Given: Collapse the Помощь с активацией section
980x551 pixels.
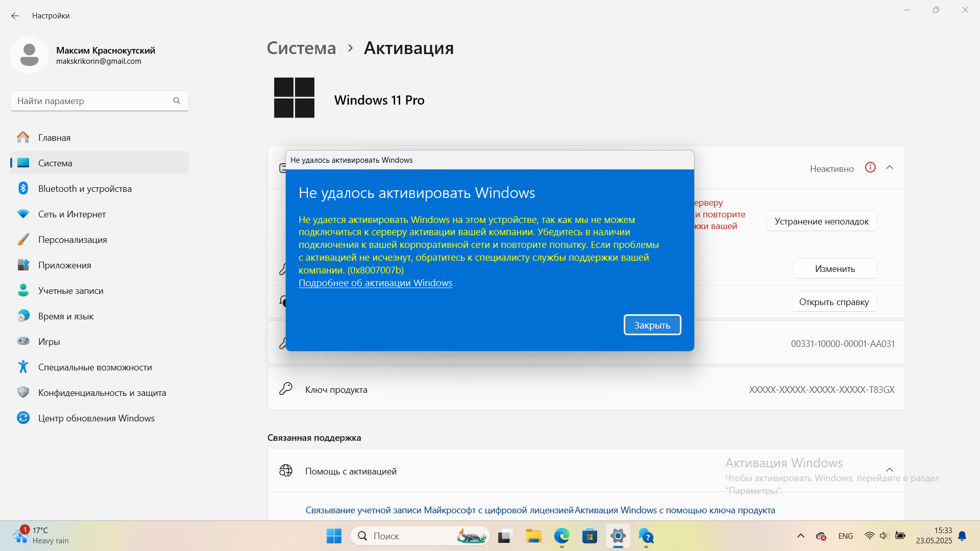Looking at the screenshot, I should [890, 470].
